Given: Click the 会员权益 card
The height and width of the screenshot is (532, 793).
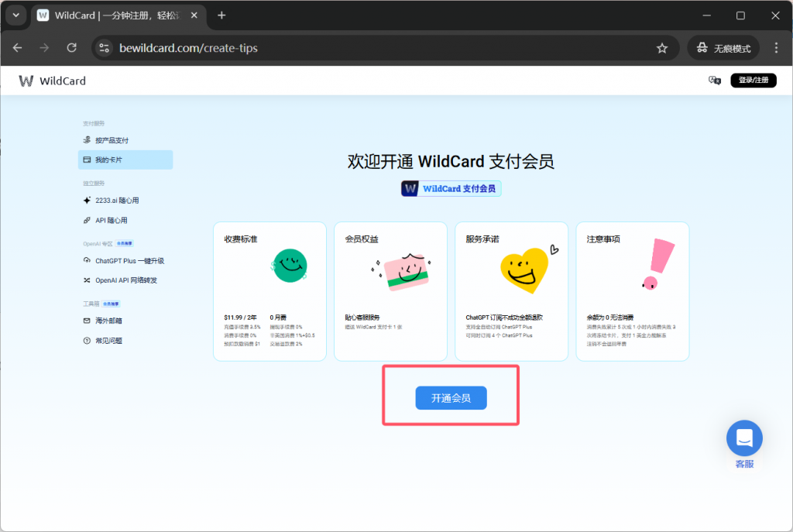Looking at the screenshot, I should tap(390, 291).
